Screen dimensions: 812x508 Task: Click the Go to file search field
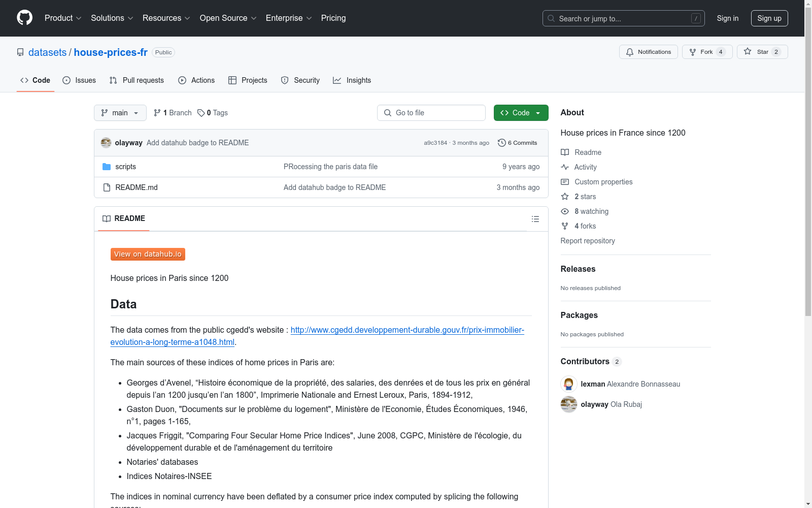(431, 113)
